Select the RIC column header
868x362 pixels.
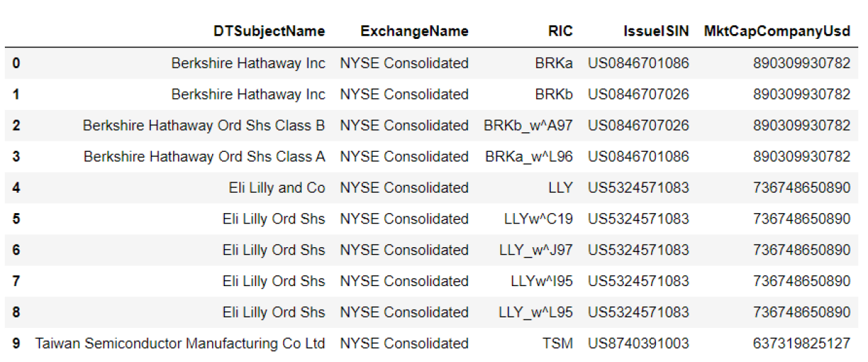tap(560, 31)
